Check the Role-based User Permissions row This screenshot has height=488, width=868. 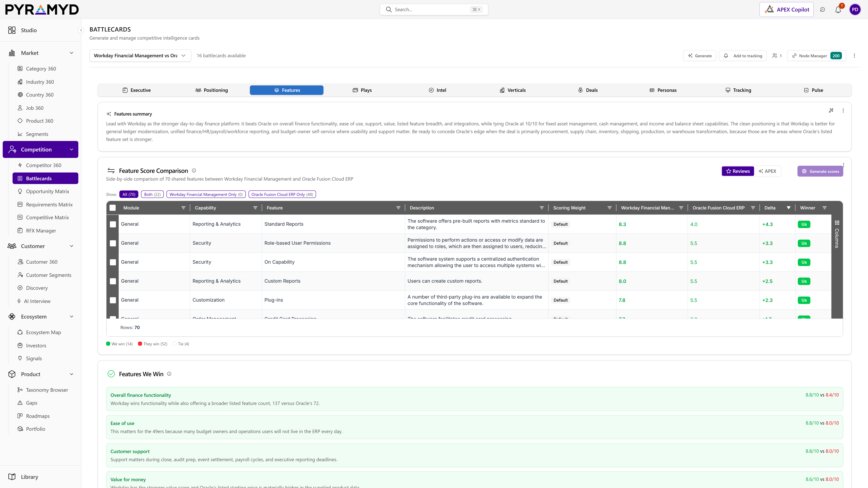pyautogui.click(x=113, y=243)
